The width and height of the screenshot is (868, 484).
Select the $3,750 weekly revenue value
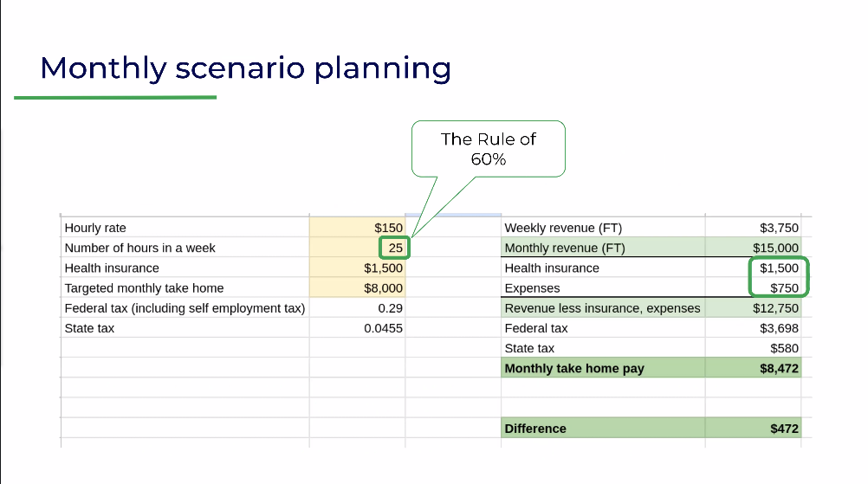point(779,228)
